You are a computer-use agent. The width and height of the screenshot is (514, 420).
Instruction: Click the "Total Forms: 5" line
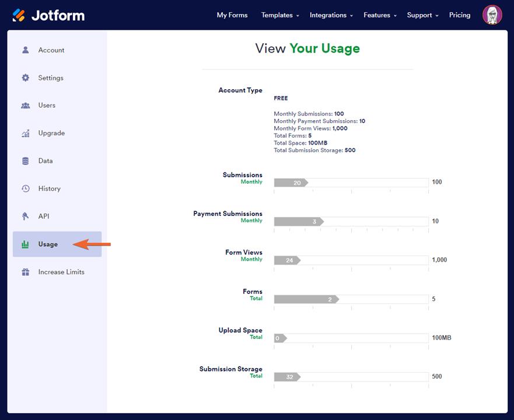[x=292, y=135]
